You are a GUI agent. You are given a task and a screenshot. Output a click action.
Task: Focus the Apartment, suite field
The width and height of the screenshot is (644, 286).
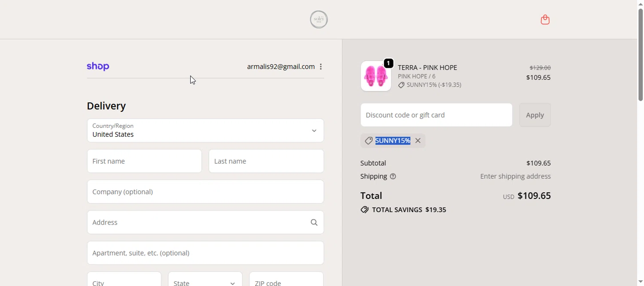205,253
